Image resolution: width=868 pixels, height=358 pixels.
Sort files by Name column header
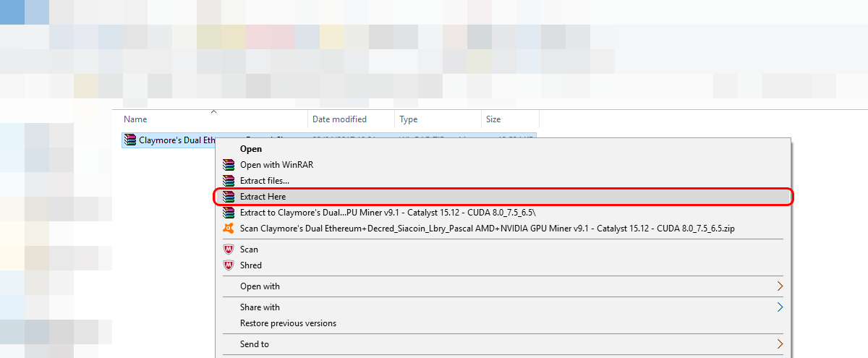click(x=213, y=119)
